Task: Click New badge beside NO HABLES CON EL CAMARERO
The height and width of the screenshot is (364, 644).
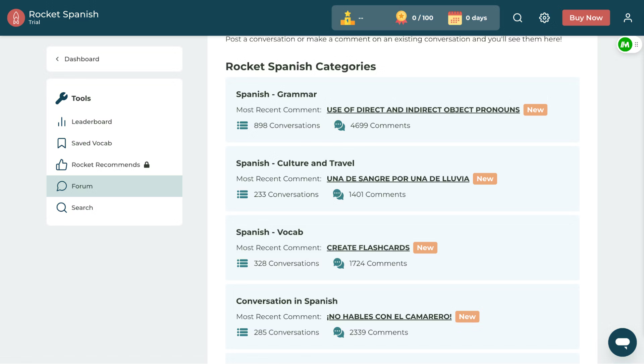Action: click(467, 317)
